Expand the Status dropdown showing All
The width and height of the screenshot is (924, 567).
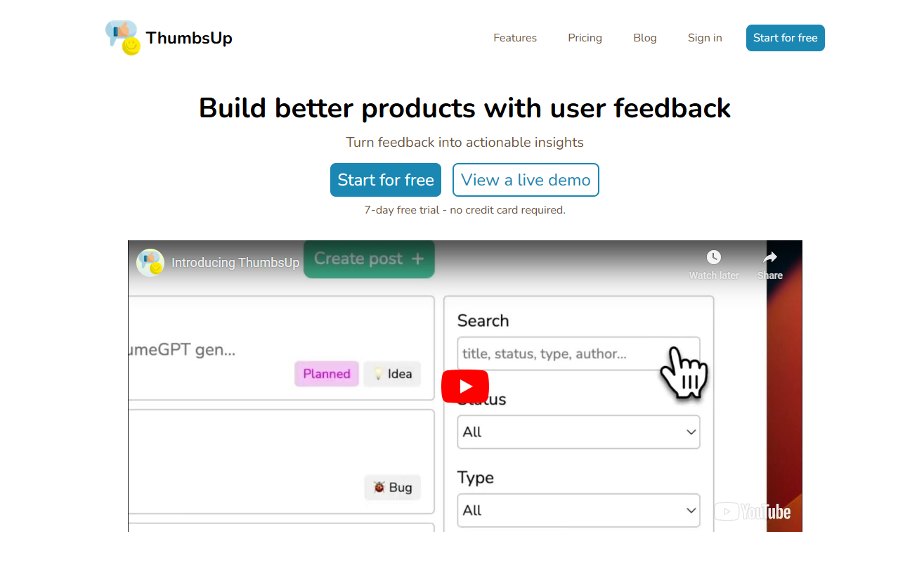tap(578, 432)
